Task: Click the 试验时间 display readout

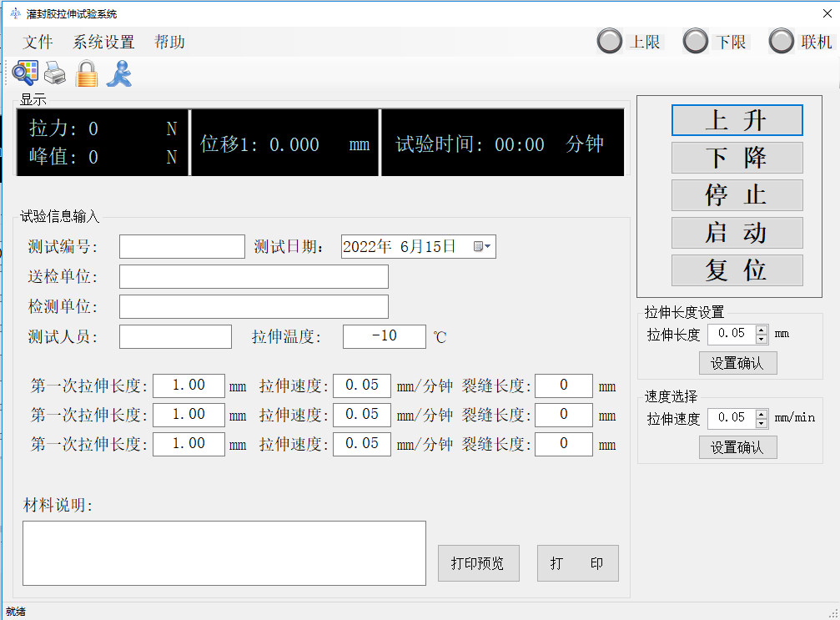Action: [502, 143]
